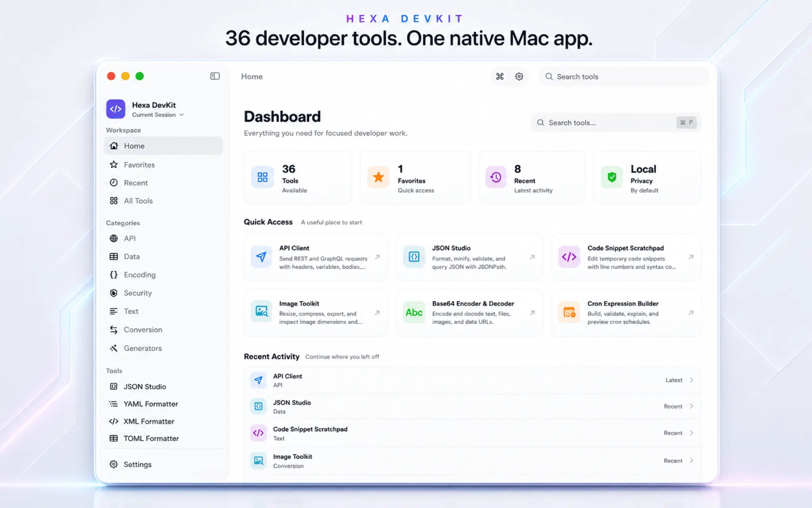Open XML Formatter from the sidebar

[163, 421]
